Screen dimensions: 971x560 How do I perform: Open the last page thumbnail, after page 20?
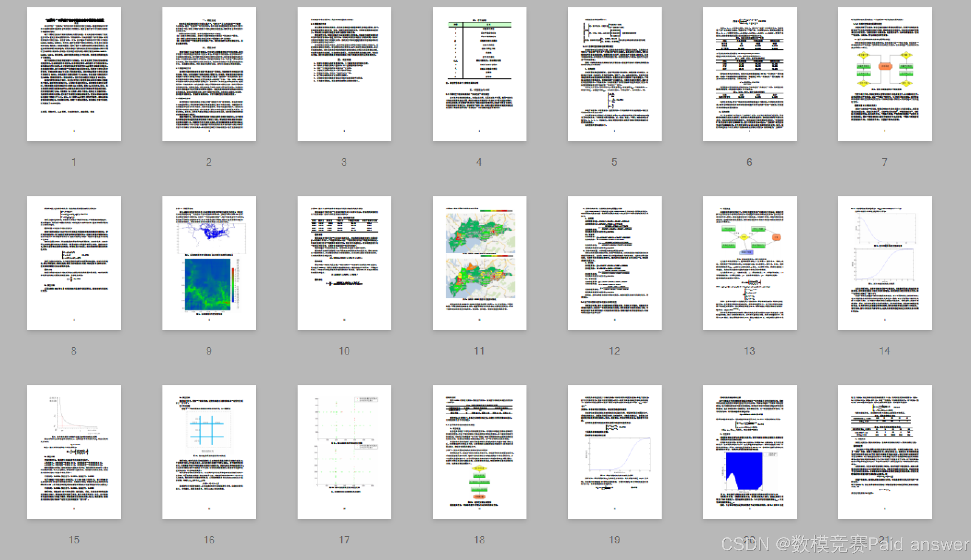coord(884,452)
